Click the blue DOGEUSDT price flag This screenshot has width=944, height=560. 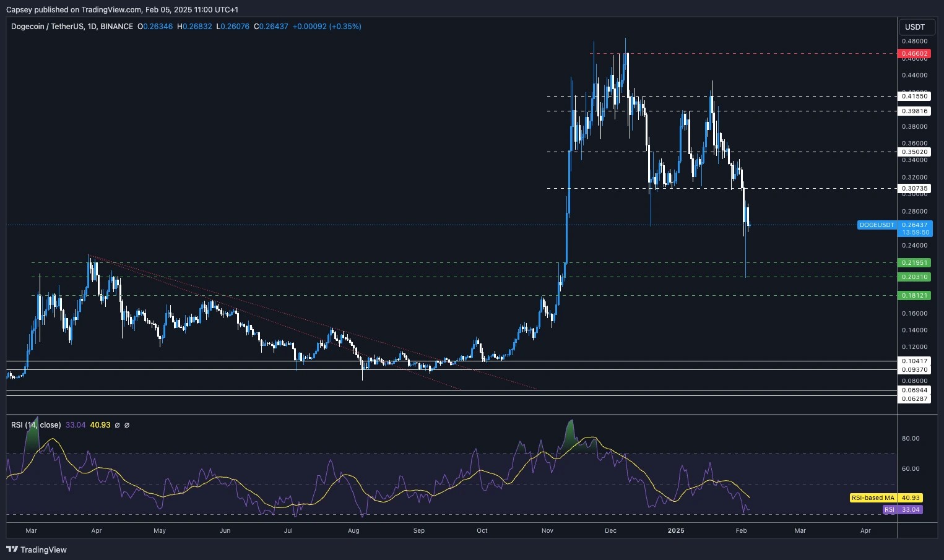click(x=877, y=225)
